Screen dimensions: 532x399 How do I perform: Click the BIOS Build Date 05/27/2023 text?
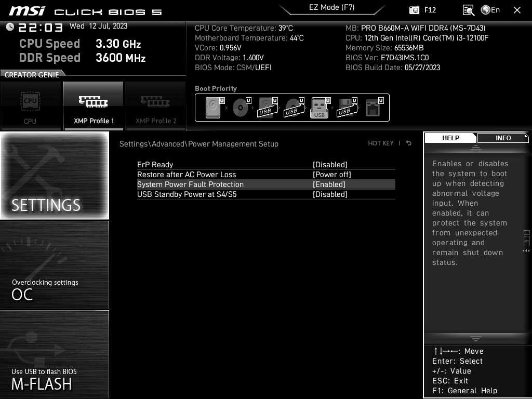[393, 68]
